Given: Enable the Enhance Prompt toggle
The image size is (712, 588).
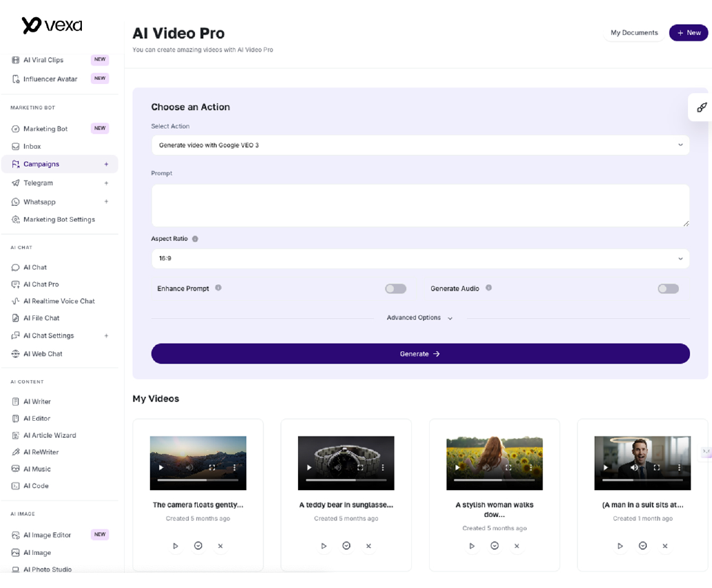Looking at the screenshot, I should (x=395, y=288).
